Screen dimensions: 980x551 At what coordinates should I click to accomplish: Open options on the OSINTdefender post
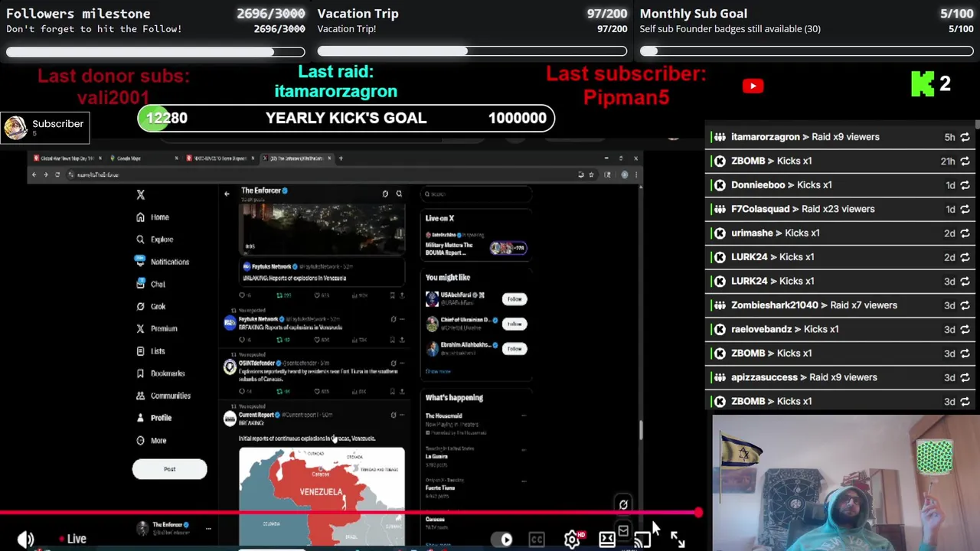click(x=401, y=363)
